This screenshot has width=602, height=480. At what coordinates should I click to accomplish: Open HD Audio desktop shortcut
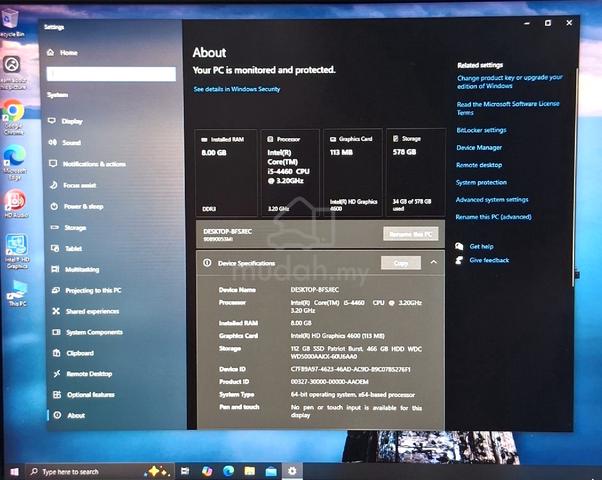tap(15, 204)
